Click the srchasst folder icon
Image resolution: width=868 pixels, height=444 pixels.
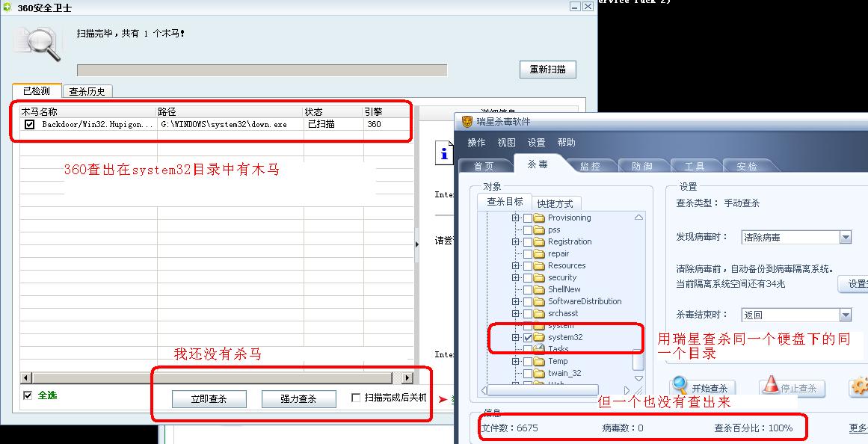coord(539,313)
